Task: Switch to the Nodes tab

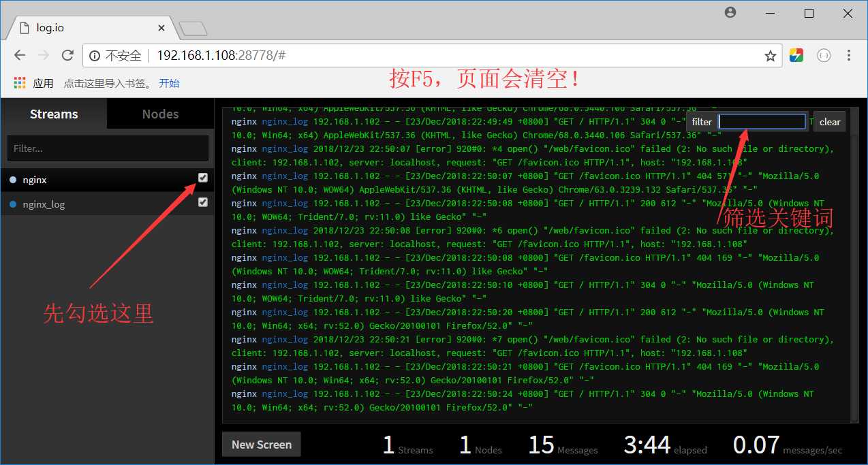Action: tap(161, 114)
